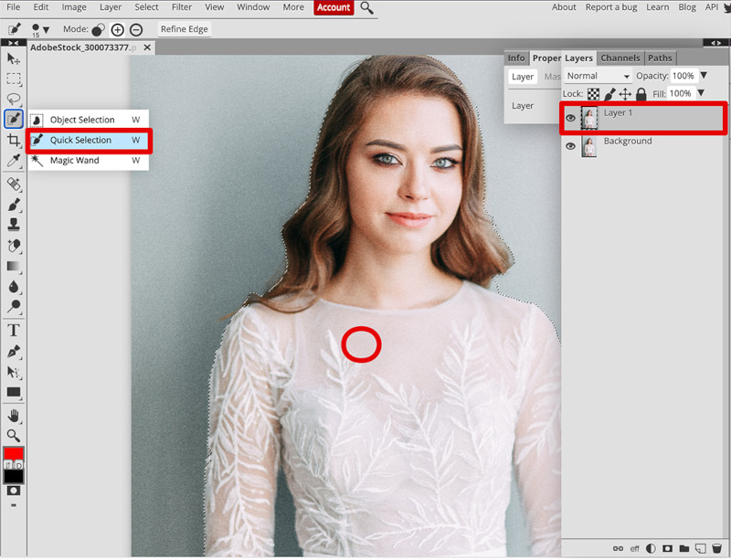
Task: Hide the Background layer
Action: (x=571, y=144)
